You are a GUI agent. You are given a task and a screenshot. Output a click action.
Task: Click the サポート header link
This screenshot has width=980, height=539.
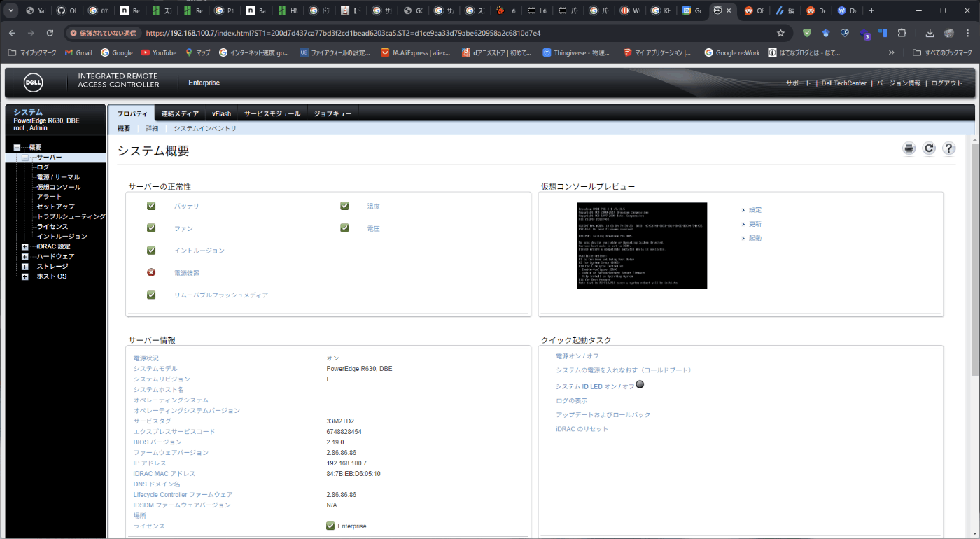tap(798, 83)
